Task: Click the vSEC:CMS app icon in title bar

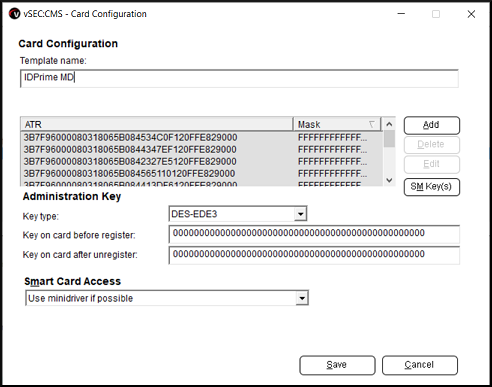Action: click(14, 14)
